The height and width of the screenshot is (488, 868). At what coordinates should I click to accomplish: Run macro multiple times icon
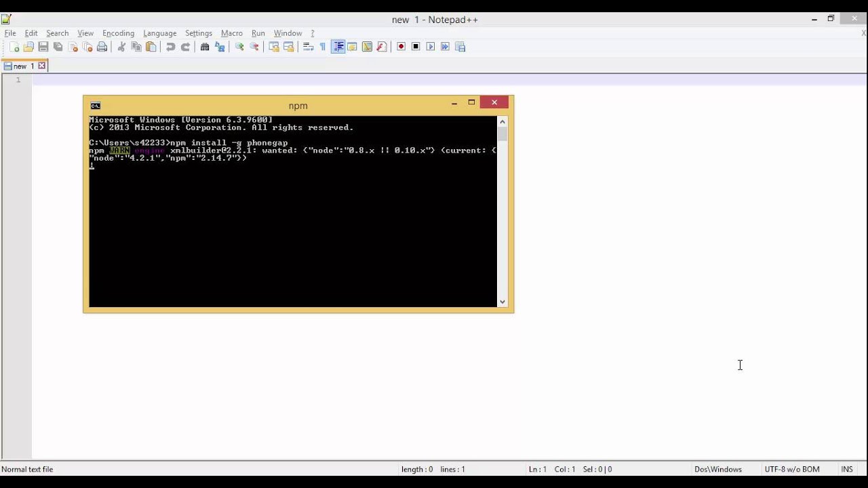click(446, 47)
